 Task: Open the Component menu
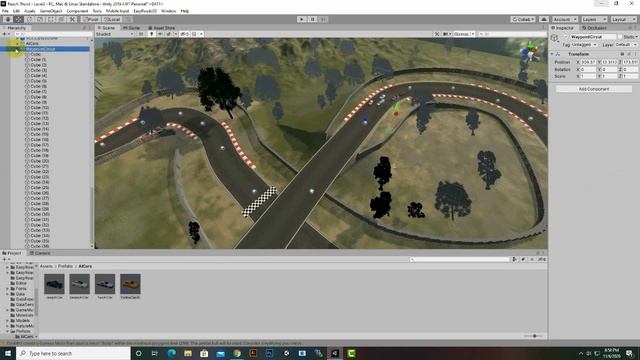pos(77,11)
